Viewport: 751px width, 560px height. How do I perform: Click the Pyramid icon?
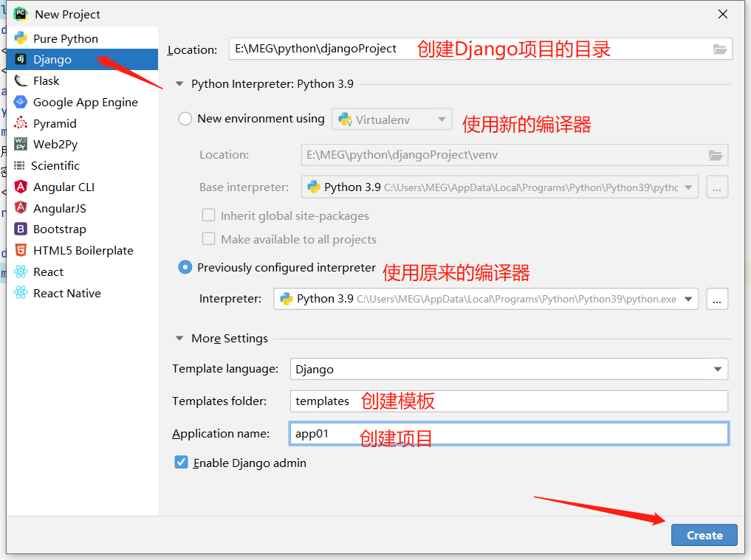coord(21,123)
